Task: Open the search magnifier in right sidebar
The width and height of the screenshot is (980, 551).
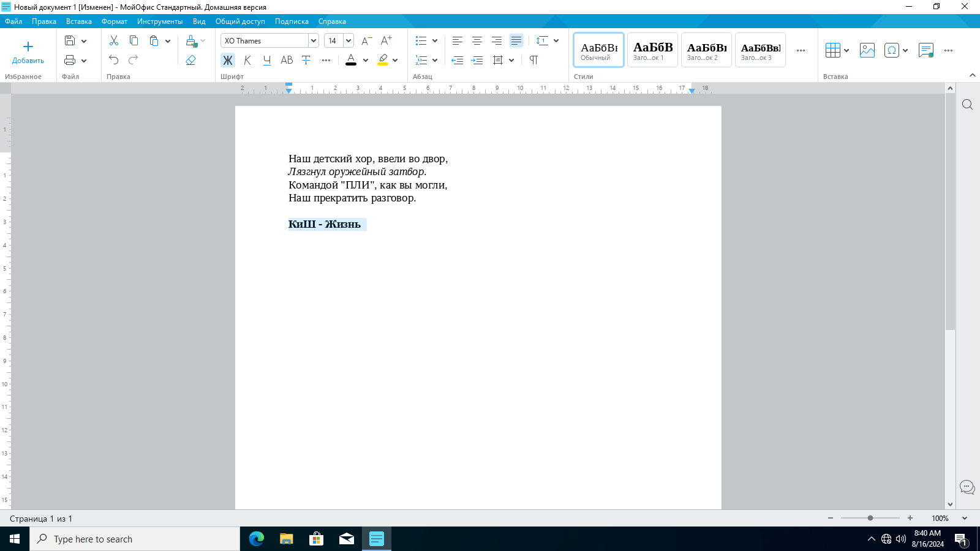Action: 967,105
